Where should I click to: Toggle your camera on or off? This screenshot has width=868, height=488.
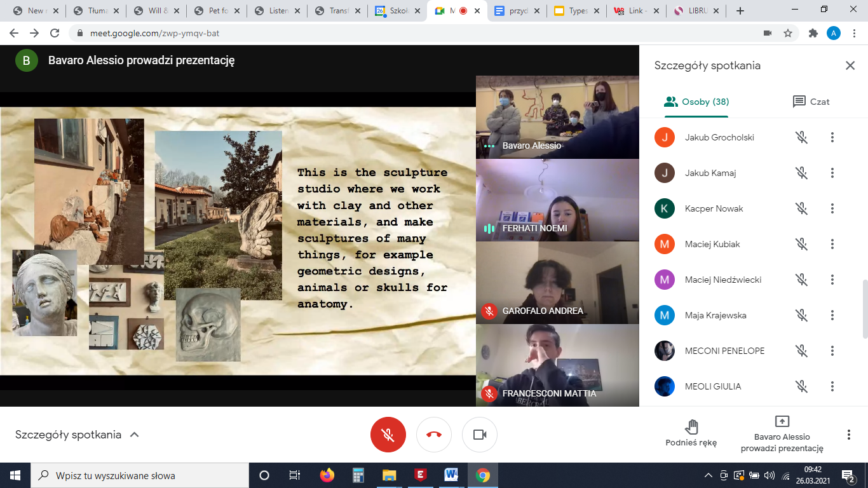pyautogui.click(x=480, y=435)
